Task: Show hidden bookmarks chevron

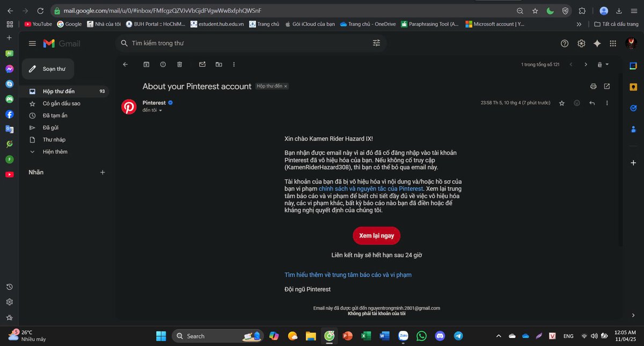Action: coord(579,24)
